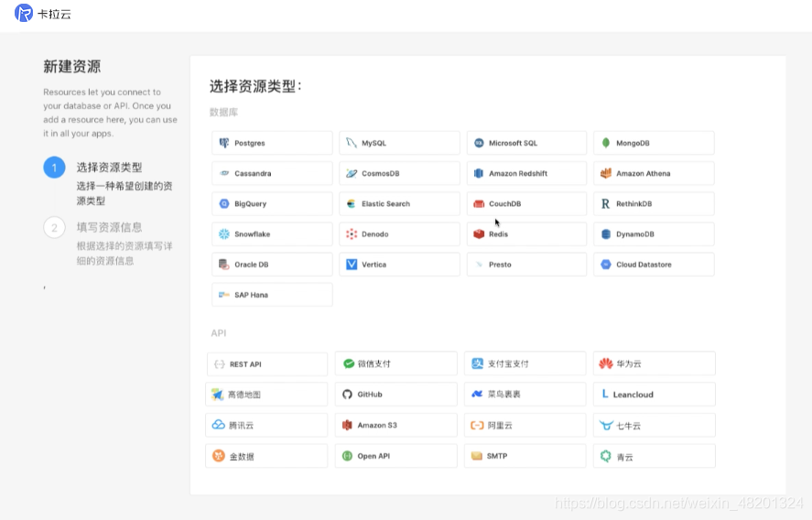Go to step 2 circle 填写资源信息
The height and width of the screenshot is (520, 812).
(54, 227)
